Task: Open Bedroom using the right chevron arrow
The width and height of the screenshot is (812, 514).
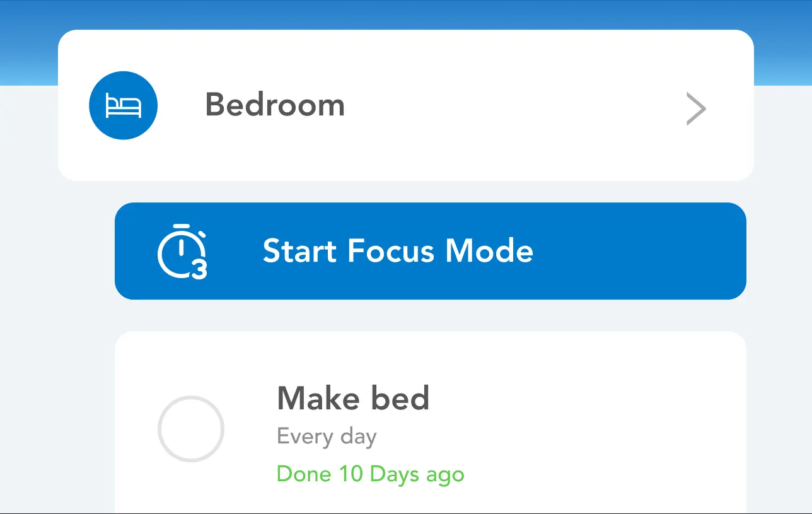Action: [x=696, y=109]
